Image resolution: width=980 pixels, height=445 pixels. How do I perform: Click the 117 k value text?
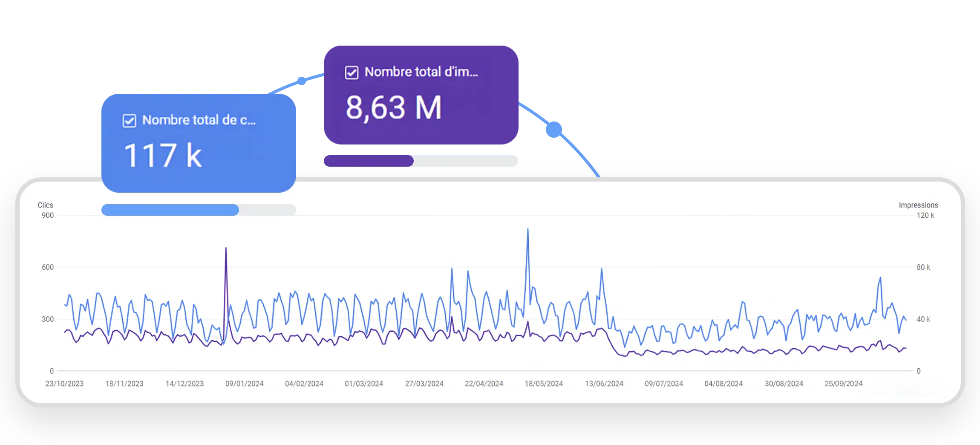(163, 156)
